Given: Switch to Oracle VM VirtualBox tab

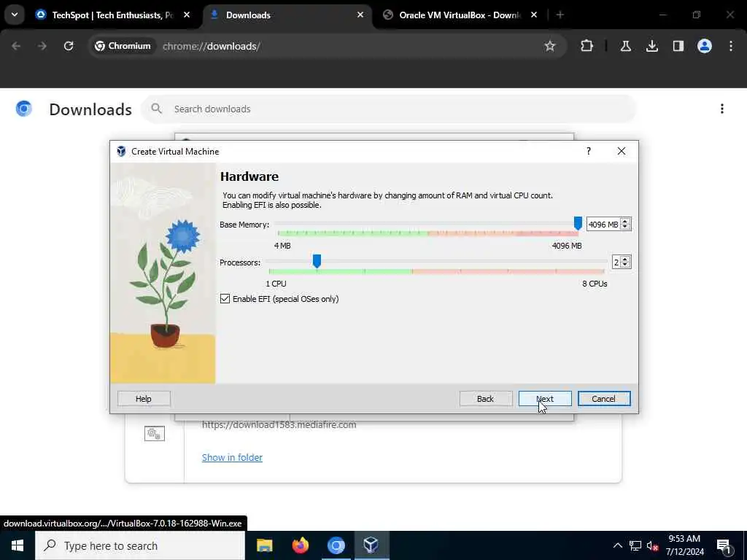Looking at the screenshot, I should 460,15.
